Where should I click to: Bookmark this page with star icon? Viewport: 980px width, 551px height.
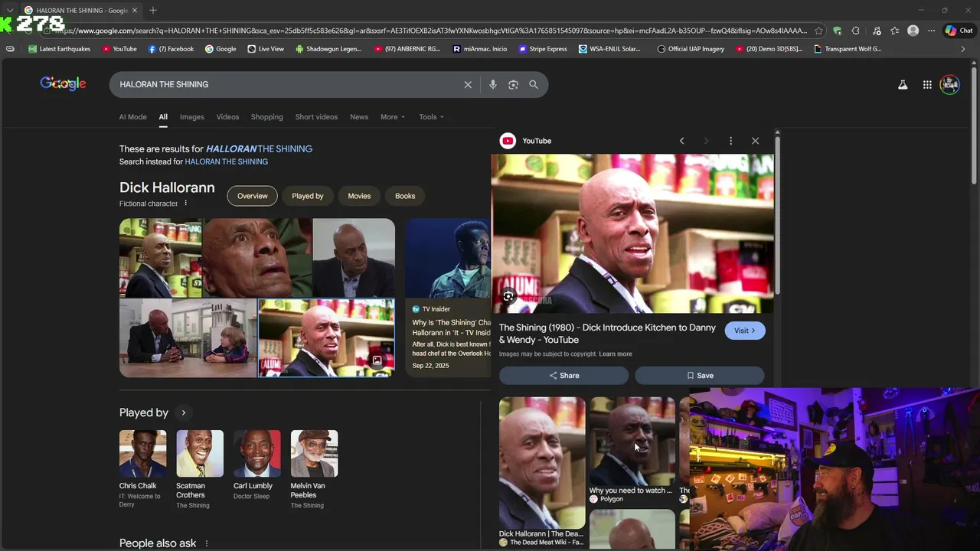pos(818,31)
